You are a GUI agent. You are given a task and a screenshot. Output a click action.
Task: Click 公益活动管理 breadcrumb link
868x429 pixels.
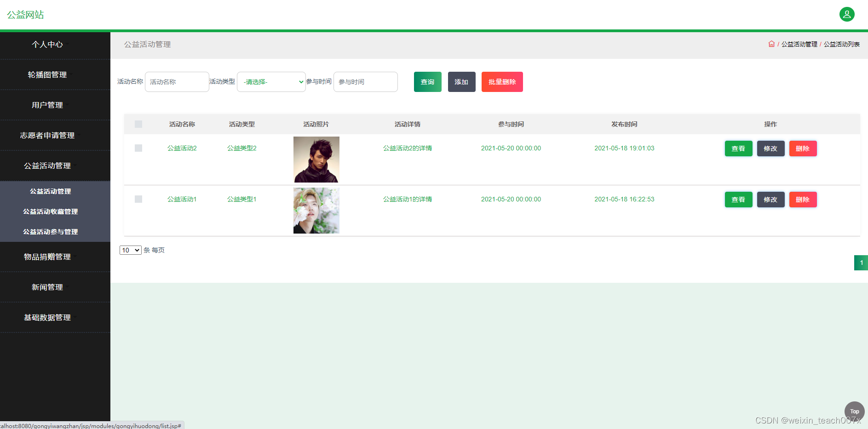click(799, 44)
